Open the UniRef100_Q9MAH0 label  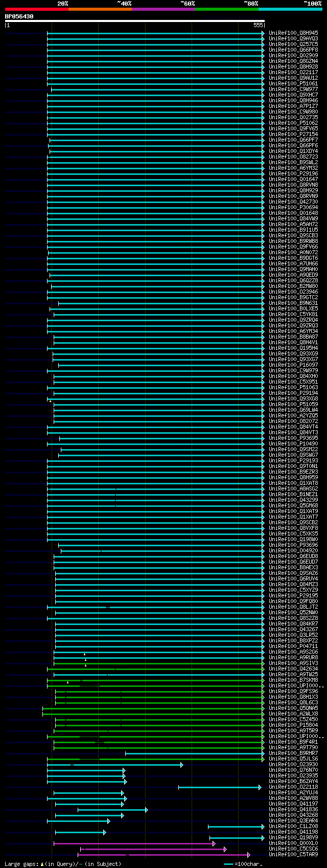pyautogui.click(x=293, y=270)
